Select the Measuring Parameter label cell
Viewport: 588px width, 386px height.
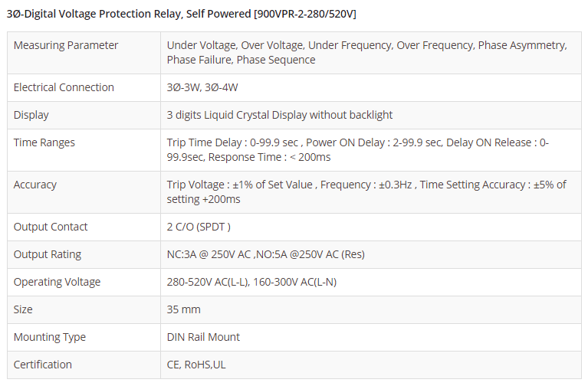click(x=66, y=45)
